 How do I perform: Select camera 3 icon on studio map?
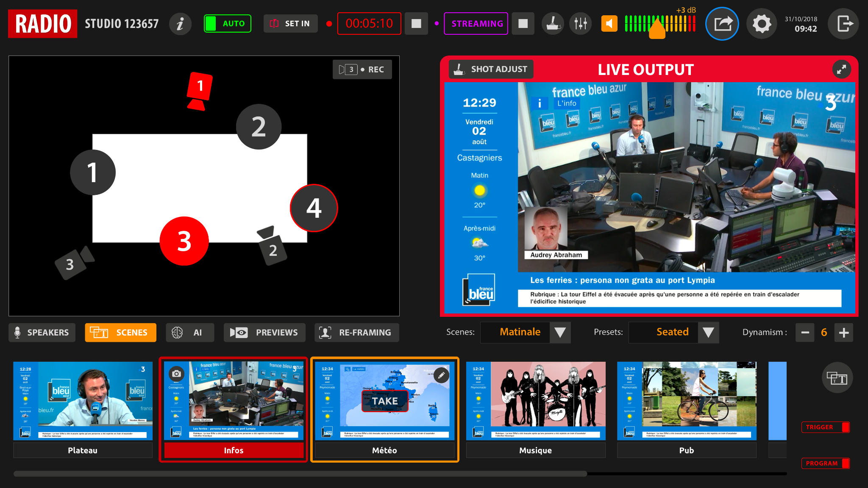(74, 263)
